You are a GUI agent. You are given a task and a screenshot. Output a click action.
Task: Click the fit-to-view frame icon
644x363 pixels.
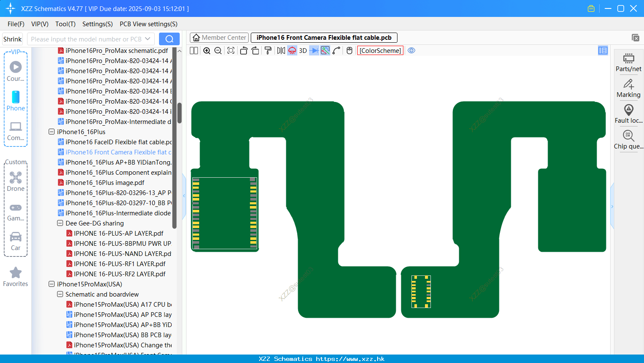231,51
